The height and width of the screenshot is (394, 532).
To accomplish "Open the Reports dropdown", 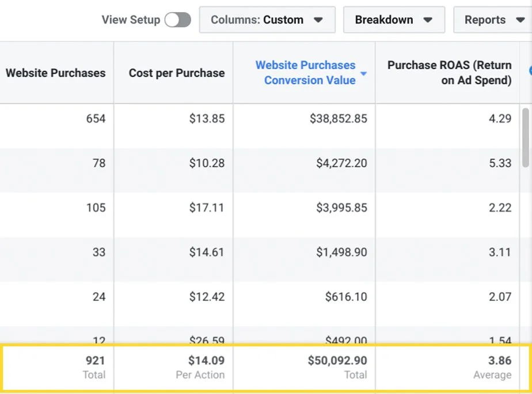I will tap(492, 20).
